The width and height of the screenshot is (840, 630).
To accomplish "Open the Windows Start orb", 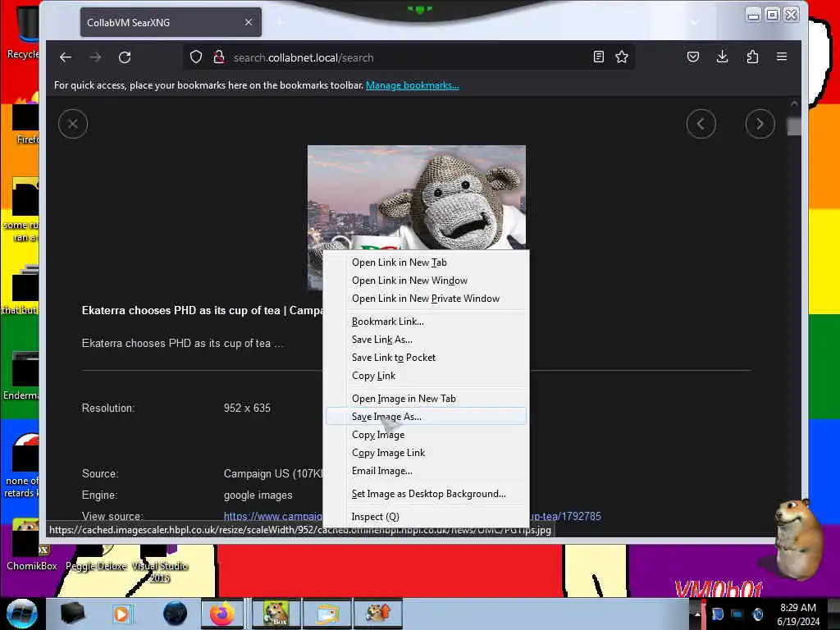I will point(21,614).
